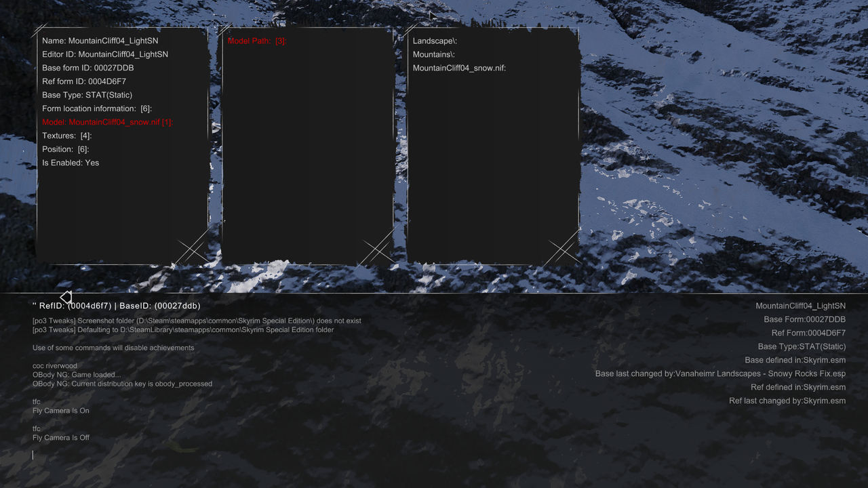Screen dimensions: 868x488
Task: Click the po3 Tweaks "Defaulting to D:\SteamLibrary" message
Action: [183, 330]
